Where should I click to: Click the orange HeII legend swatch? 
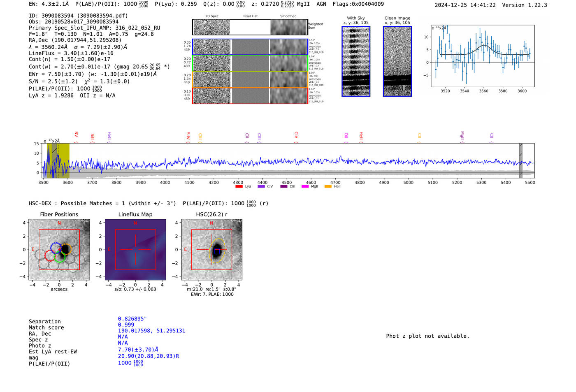pyautogui.click(x=328, y=187)
